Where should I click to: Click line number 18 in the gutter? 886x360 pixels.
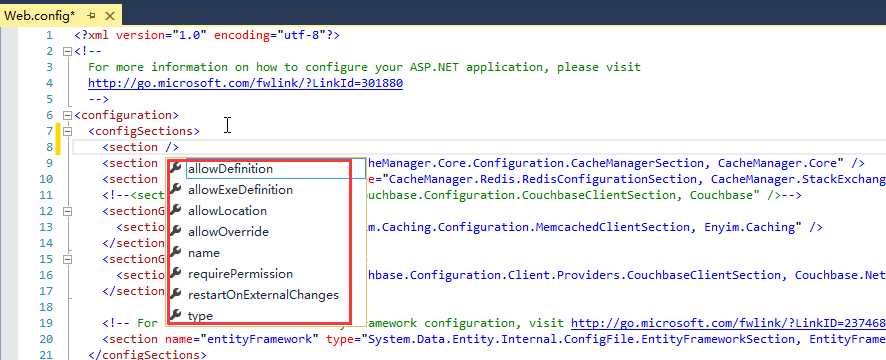pyautogui.click(x=46, y=307)
